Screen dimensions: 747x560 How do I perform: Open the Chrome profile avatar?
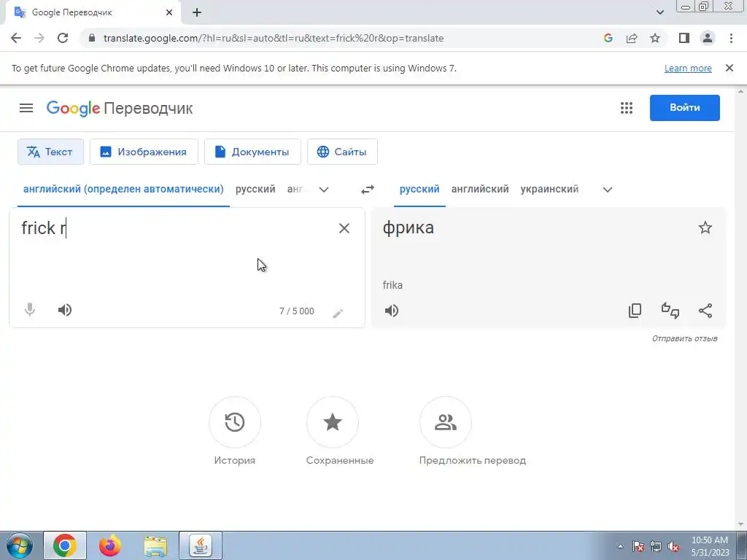tap(708, 38)
